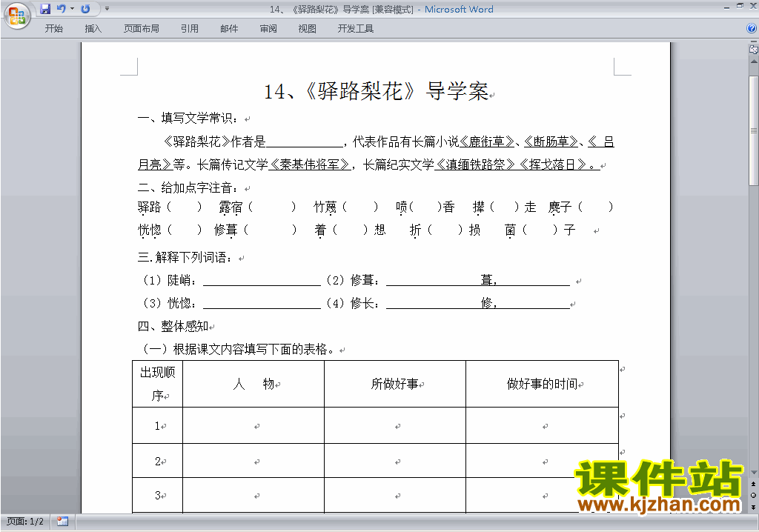This screenshot has height=532, width=759.
Task: Click empty 人物 cell in row 1
Action: click(253, 425)
